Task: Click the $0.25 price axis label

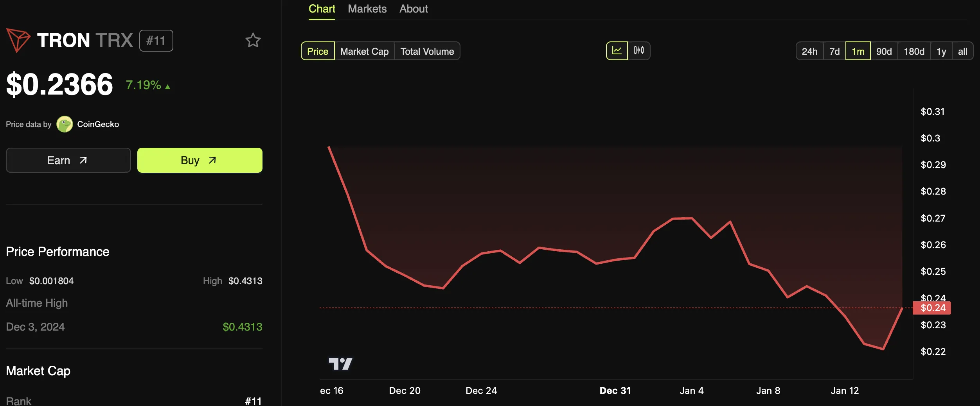Action: pos(933,272)
